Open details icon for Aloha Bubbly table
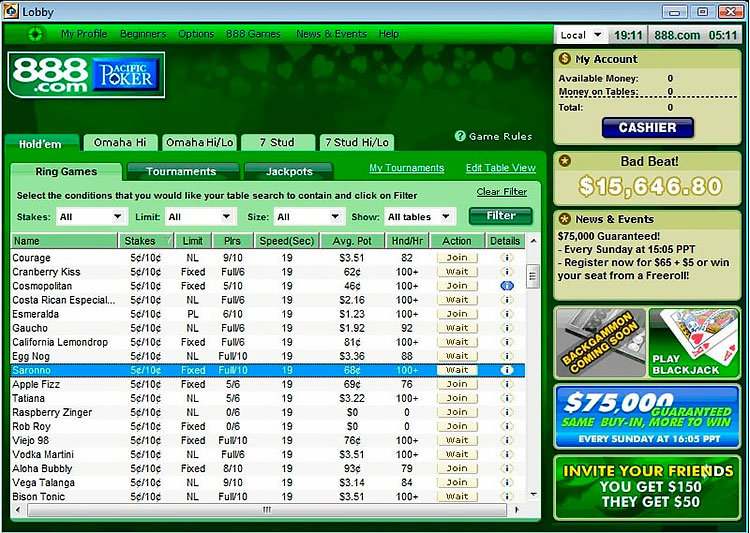This screenshot has width=750, height=533. pyautogui.click(x=507, y=468)
